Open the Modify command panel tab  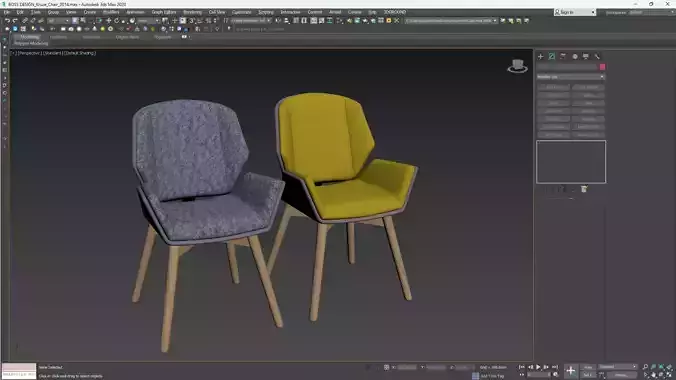click(552, 57)
